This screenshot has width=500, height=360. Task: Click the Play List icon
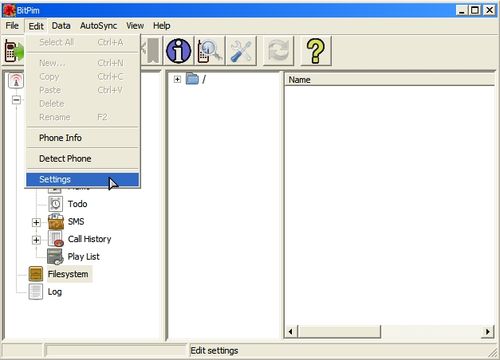pos(55,257)
